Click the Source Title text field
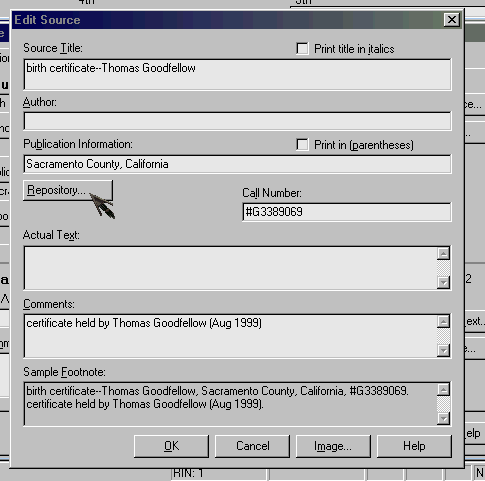The height and width of the screenshot is (481, 485). [238, 74]
